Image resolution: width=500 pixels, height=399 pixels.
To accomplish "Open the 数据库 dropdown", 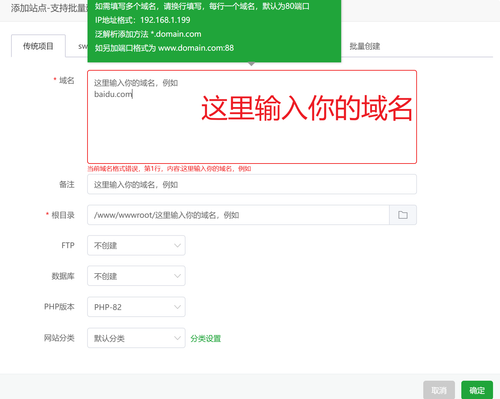I will [x=136, y=276].
